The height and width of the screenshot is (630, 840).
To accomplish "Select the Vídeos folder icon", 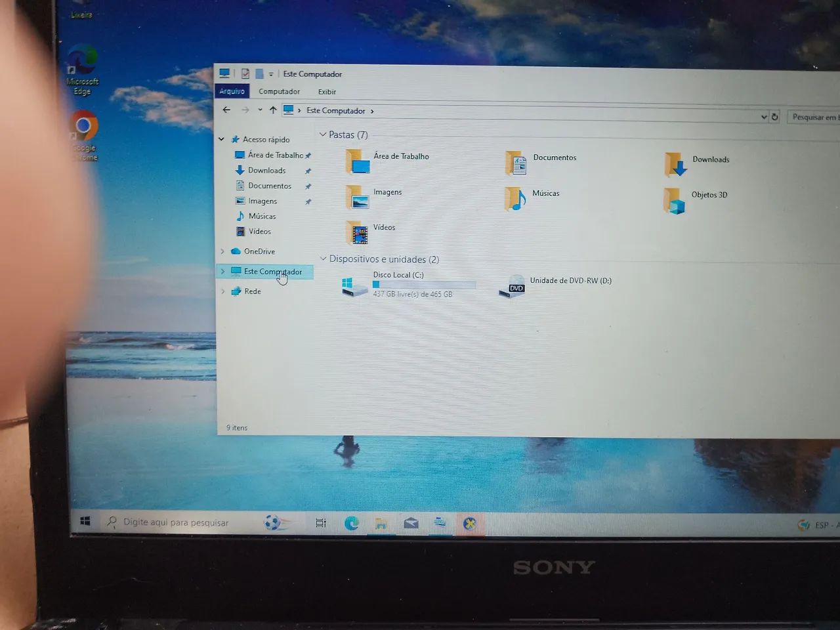I will point(358,232).
